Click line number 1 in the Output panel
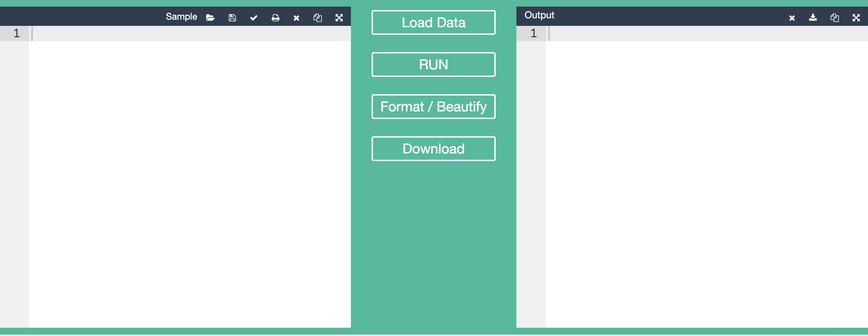Screen dimensions: 868x336 (533, 33)
